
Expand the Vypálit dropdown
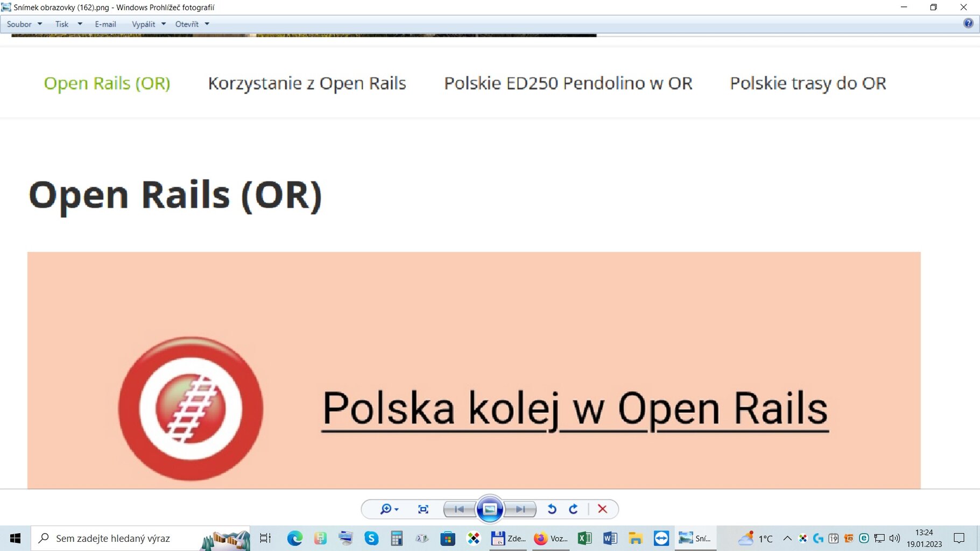[149, 24]
